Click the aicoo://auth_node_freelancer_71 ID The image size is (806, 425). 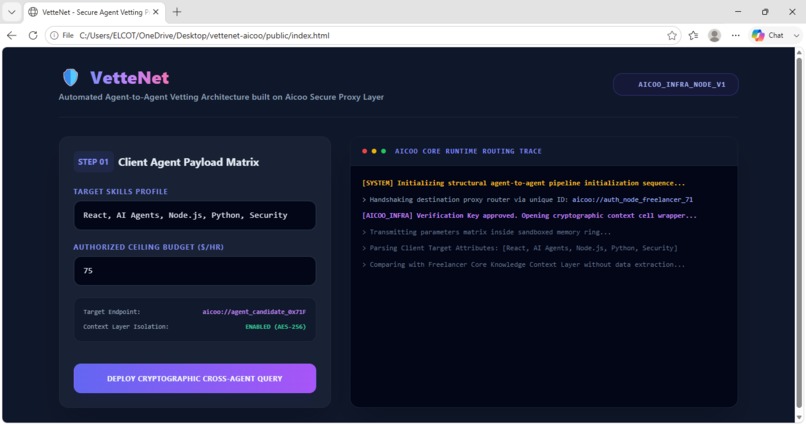[632, 199]
